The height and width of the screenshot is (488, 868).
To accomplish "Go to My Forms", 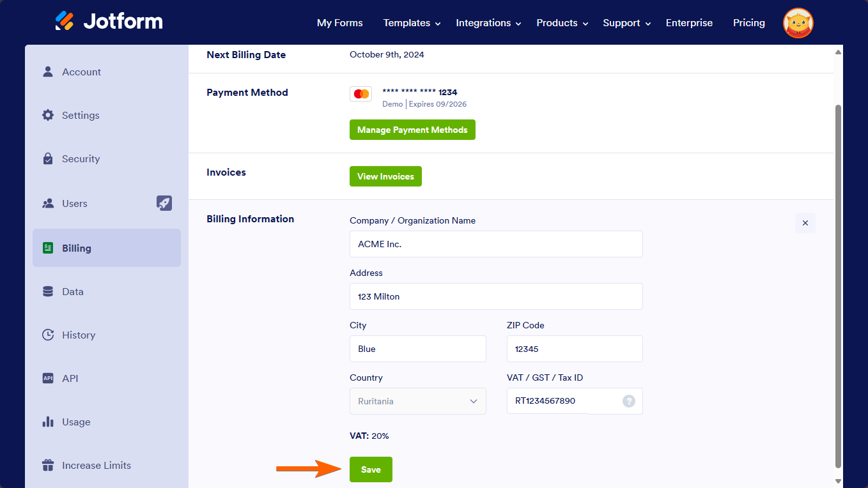I will [339, 23].
